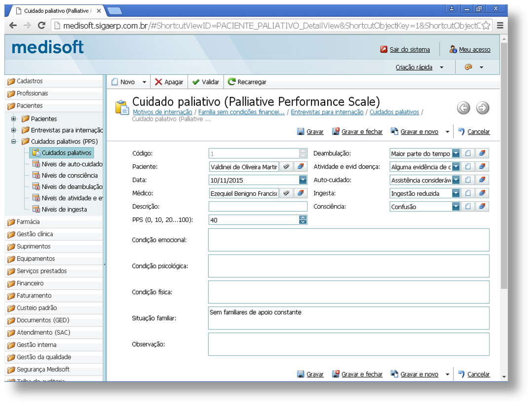Click the Condição emocional text area
The image size is (532, 406).
(x=349, y=240)
